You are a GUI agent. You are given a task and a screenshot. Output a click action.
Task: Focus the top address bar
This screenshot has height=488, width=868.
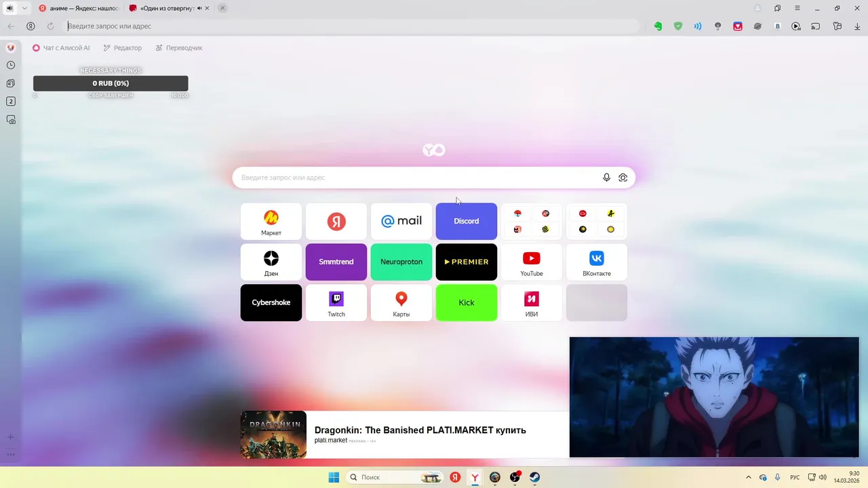[351, 26]
